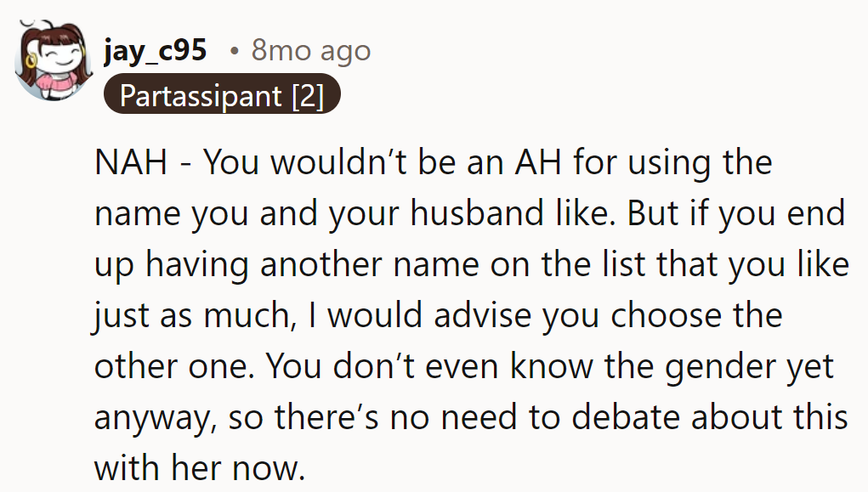The image size is (868, 492).
Task: Click the bullet separator before the timestamp
Action: coord(234,51)
